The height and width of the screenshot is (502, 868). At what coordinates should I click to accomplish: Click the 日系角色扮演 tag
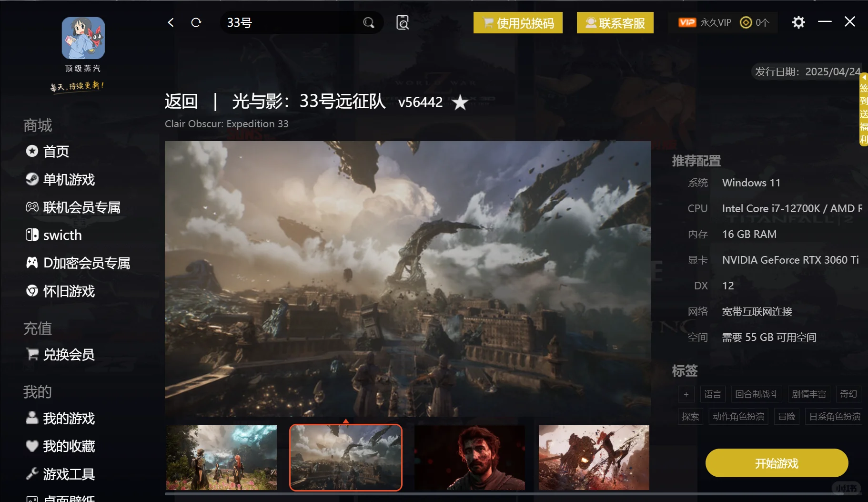pos(835,417)
